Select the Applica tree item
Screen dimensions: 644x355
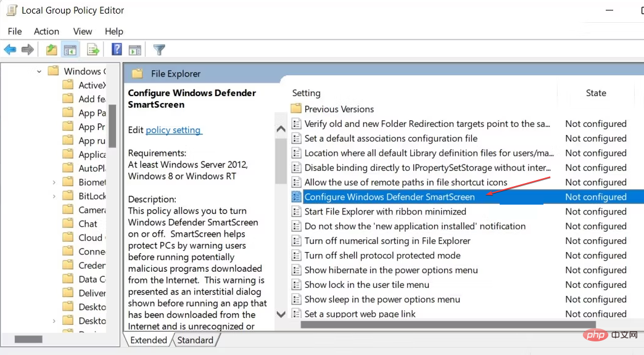92,154
